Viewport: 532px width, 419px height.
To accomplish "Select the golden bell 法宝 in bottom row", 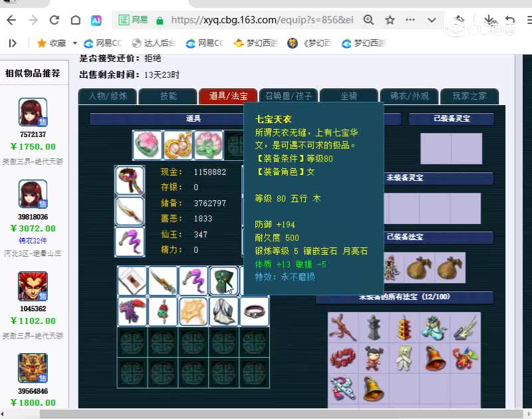I will (x=374, y=389).
